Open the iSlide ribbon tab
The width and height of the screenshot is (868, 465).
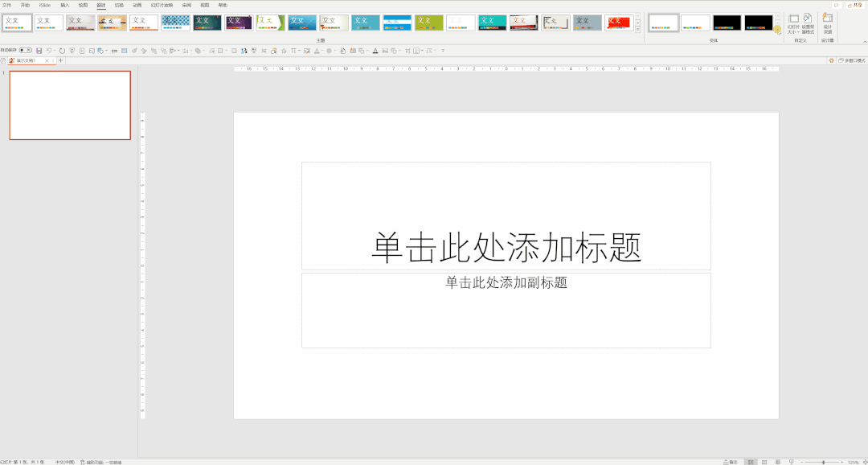point(45,5)
